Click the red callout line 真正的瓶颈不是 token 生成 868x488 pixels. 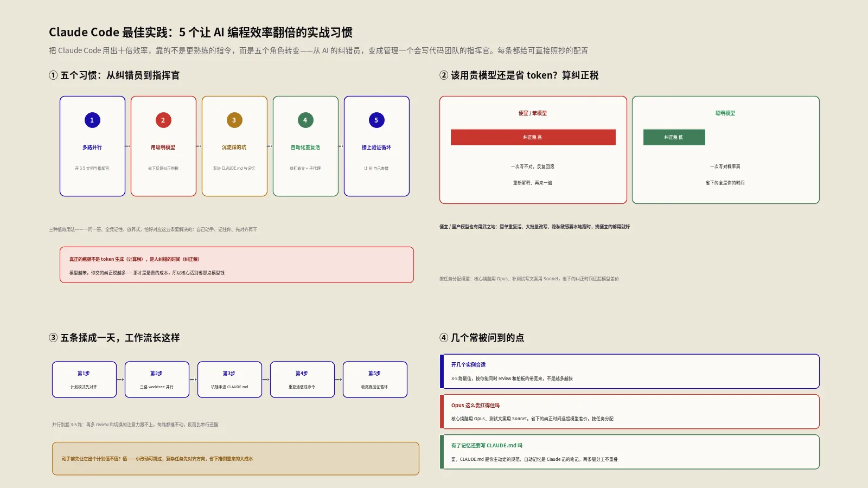135,259
